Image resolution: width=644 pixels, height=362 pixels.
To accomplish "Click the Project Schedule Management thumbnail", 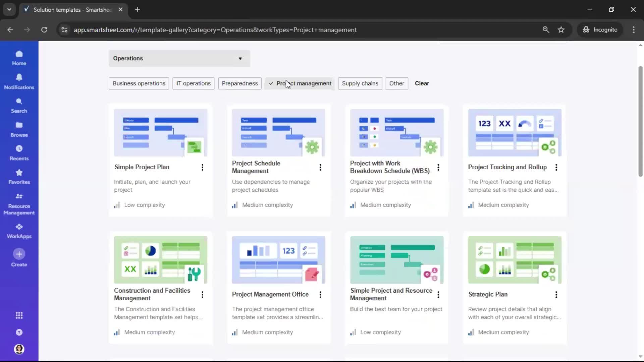I will [278, 132].
